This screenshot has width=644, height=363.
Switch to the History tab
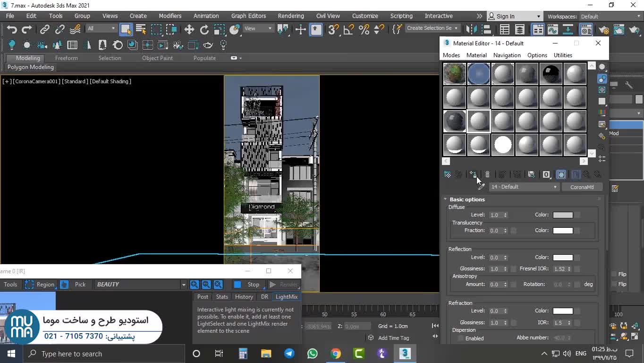click(x=244, y=297)
